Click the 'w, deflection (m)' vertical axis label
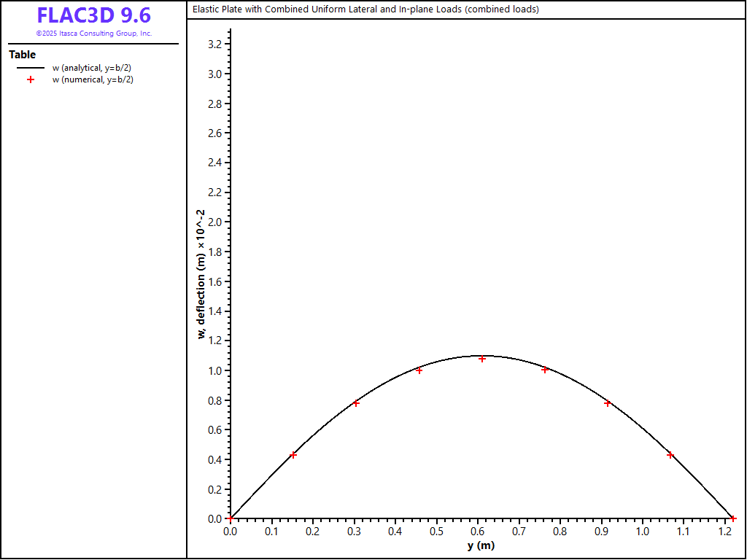 pyautogui.click(x=201, y=274)
